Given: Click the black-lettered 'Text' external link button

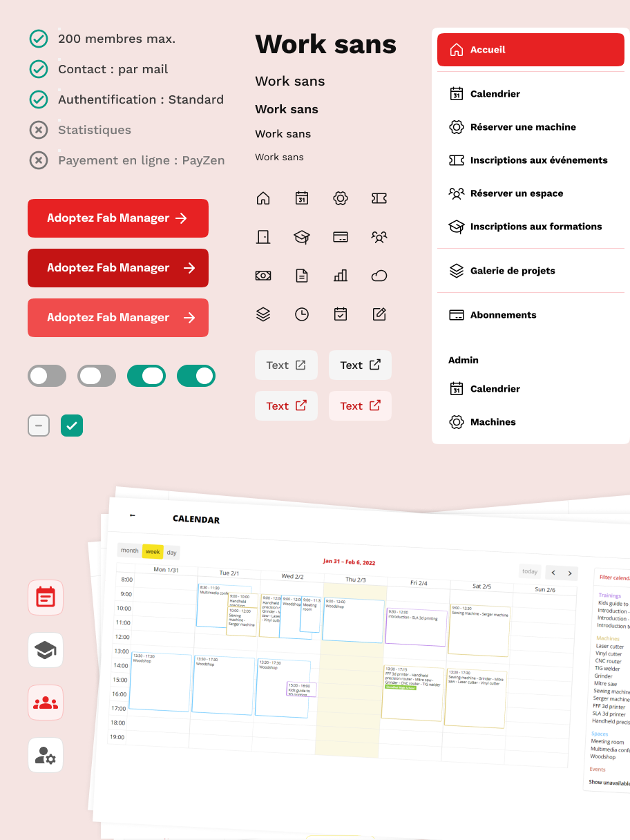Looking at the screenshot, I should [360, 365].
